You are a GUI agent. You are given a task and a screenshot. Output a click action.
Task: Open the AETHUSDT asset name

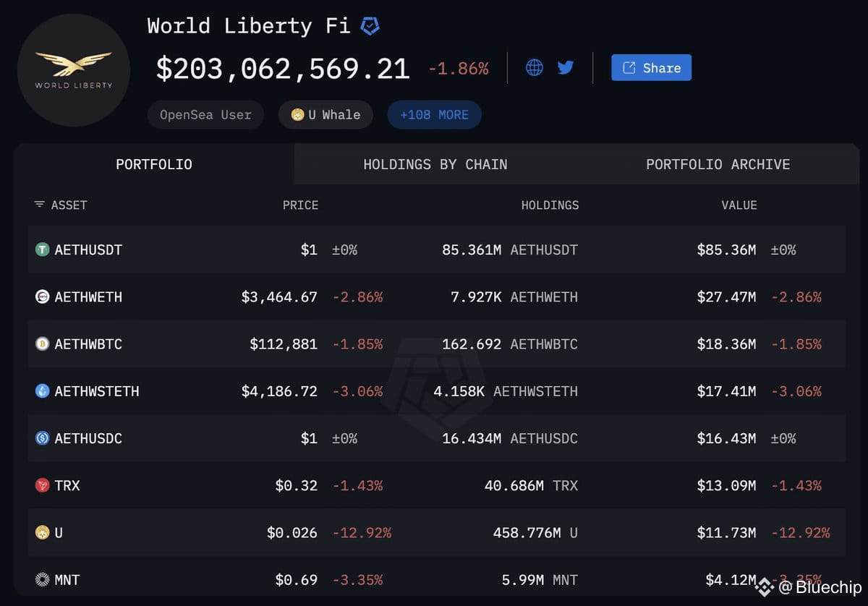[88, 249]
